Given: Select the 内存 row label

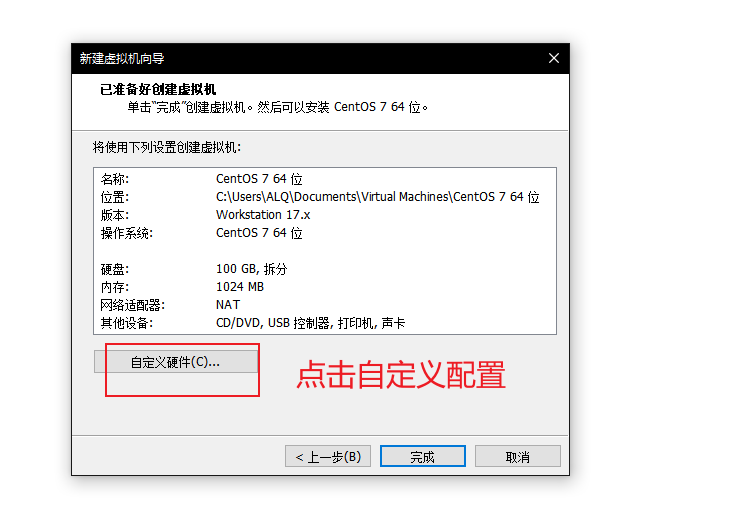Looking at the screenshot, I should pos(115,287).
